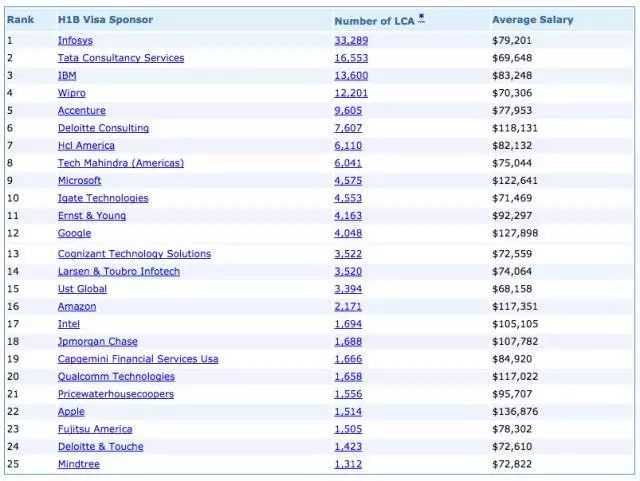The width and height of the screenshot is (640, 481).
Task: Select Microsoft's average salary $122,641
Action: click(515, 180)
